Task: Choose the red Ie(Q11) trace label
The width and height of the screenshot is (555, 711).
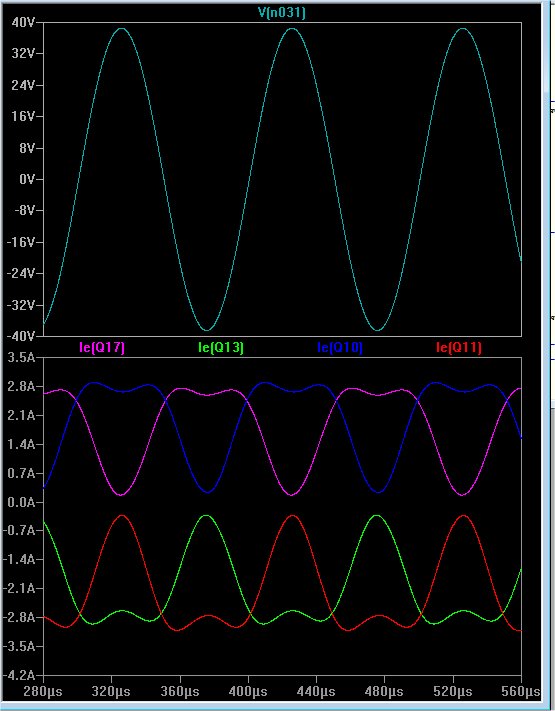Action: pyautogui.click(x=459, y=348)
